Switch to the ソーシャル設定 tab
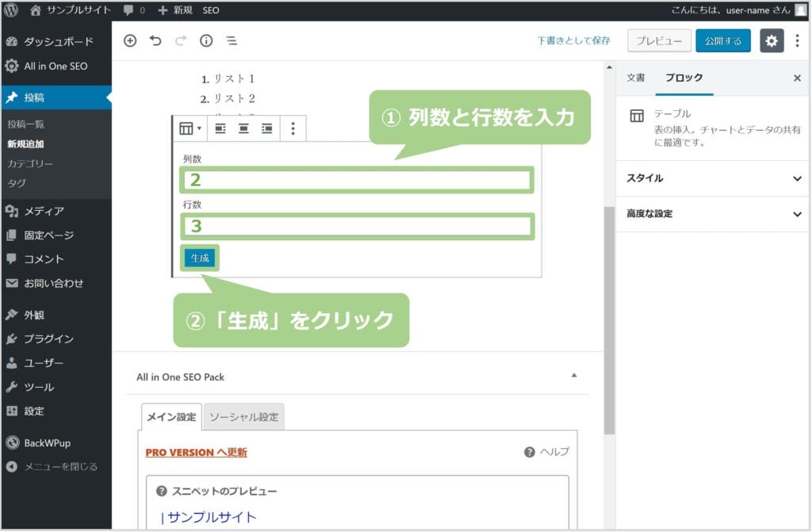 click(243, 417)
